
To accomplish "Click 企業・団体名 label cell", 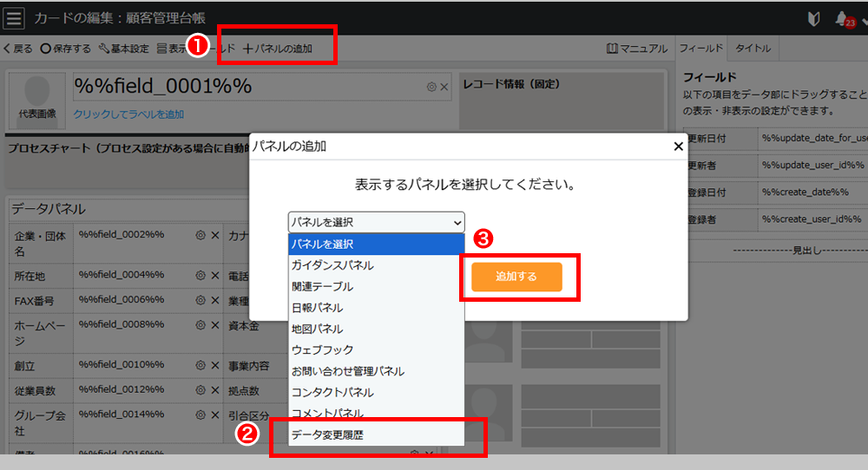I will [x=41, y=244].
